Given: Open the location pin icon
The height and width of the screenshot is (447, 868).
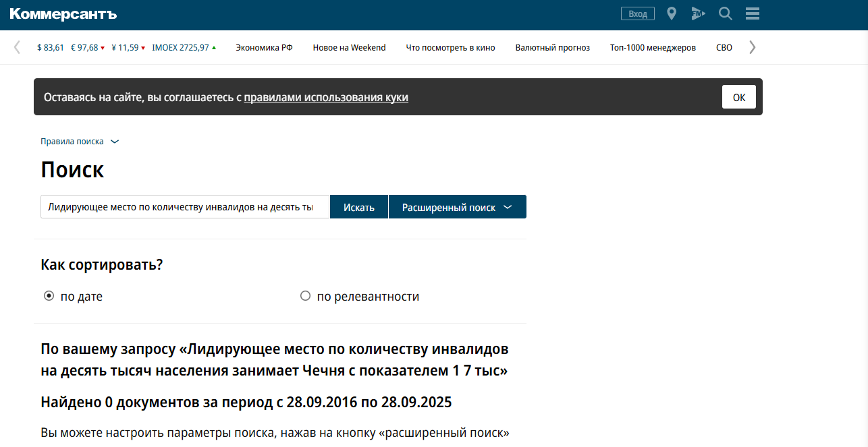Looking at the screenshot, I should 671,13.
